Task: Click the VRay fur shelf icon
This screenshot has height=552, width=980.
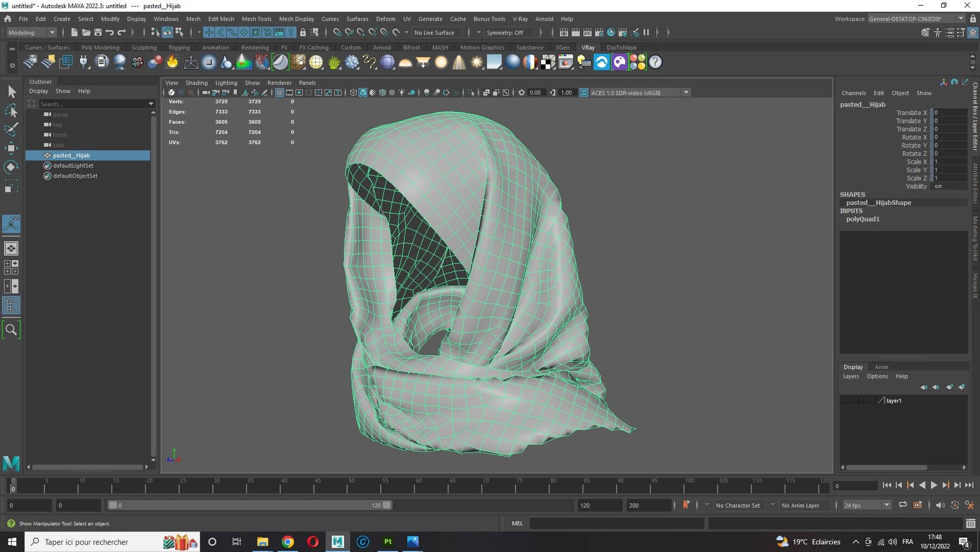Action: click(334, 62)
